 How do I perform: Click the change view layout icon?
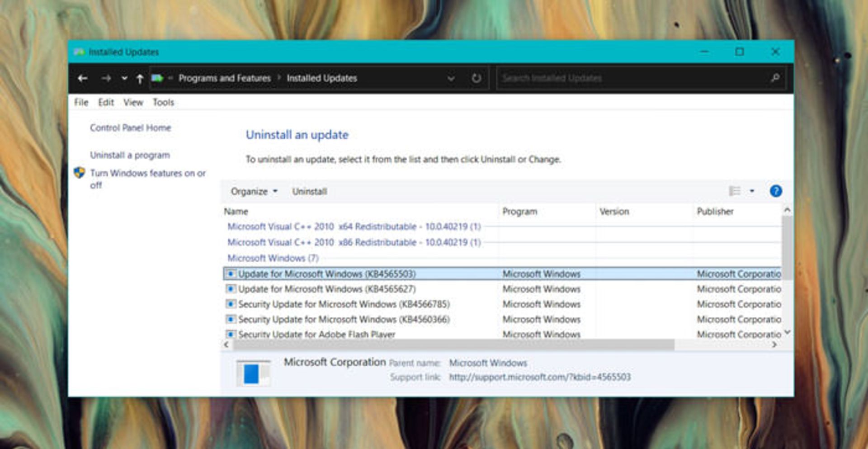(735, 191)
